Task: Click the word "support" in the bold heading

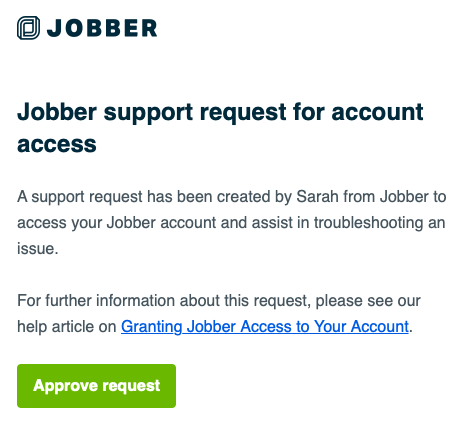Action: pos(148,113)
